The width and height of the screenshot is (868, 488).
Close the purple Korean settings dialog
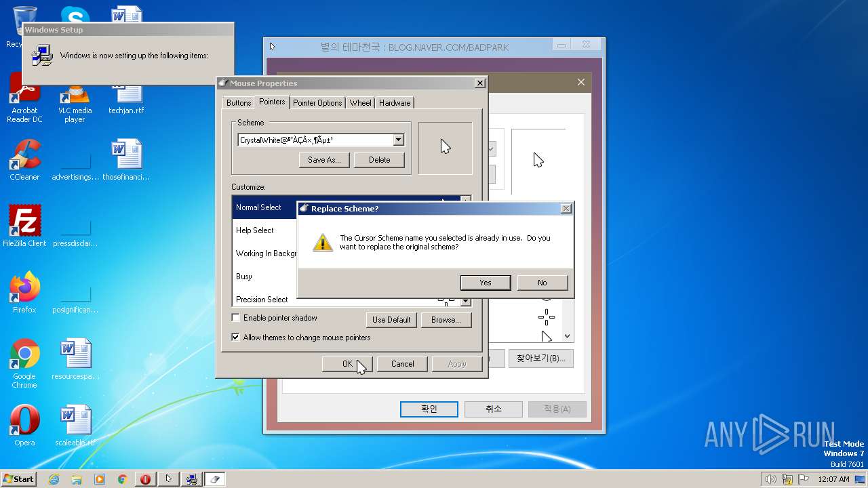pyautogui.click(x=581, y=82)
